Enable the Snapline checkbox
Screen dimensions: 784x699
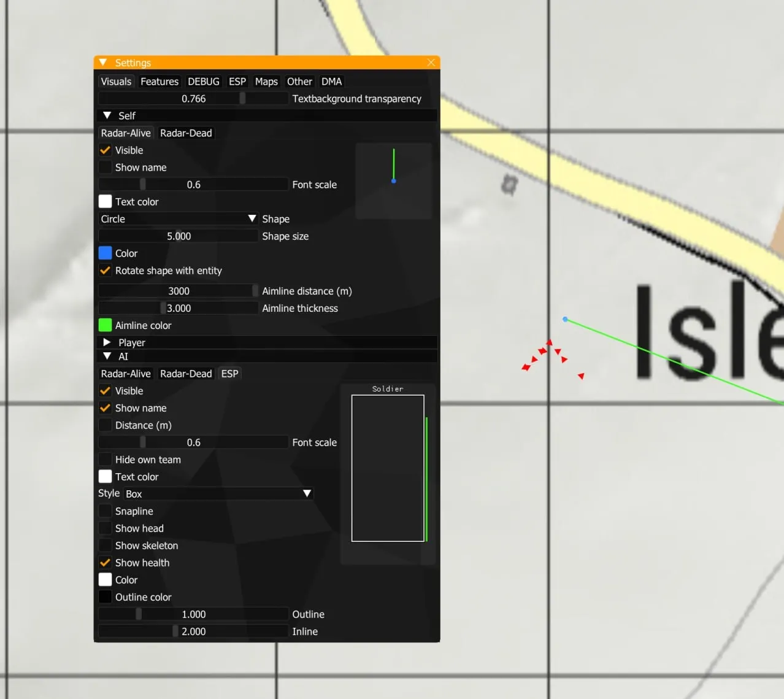point(106,511)
